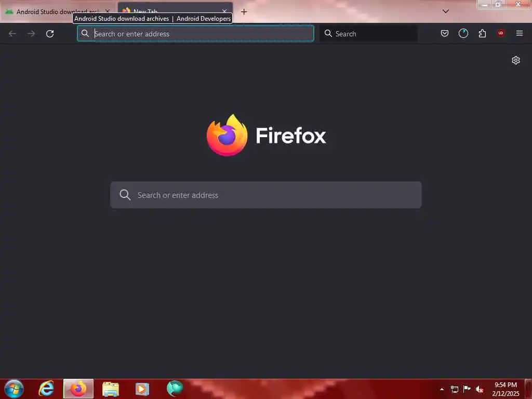
Task: Click the network status tray icon
Action: tap(454, 389)
